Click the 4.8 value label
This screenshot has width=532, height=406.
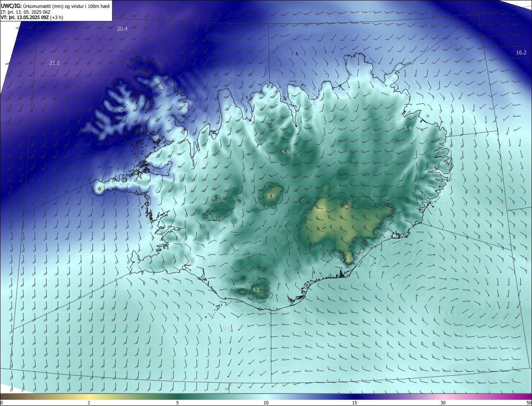click(x=286, y=152)
